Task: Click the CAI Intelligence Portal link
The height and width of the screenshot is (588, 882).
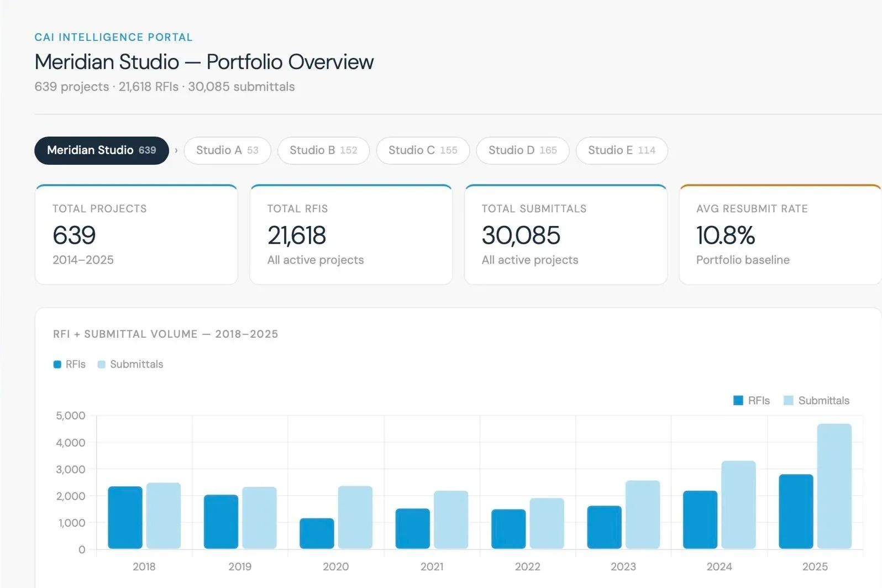Action: click(x=113, y=37)
